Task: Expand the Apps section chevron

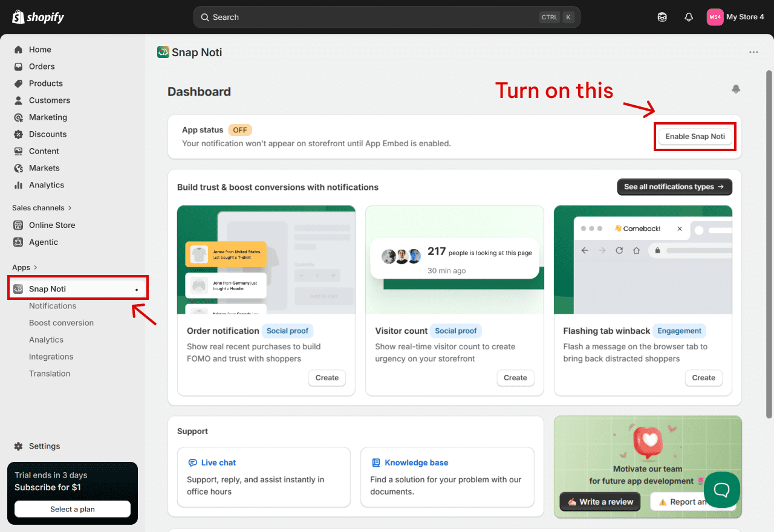Action: [x=36, y=267]
